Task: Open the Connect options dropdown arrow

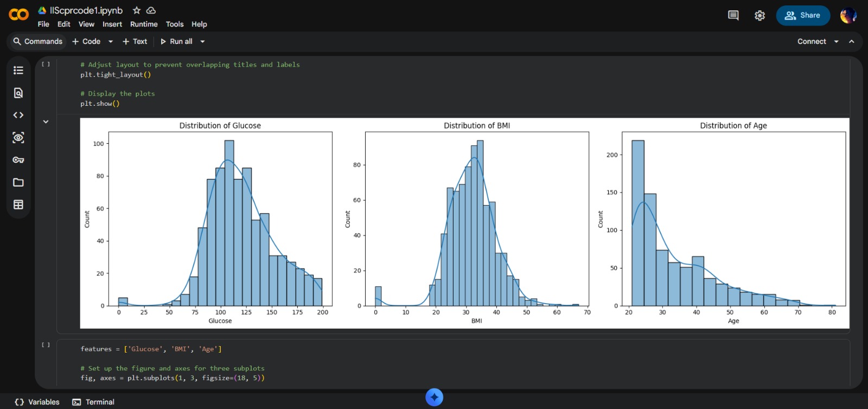Action: pyautogui.click(x=836, y=42)
